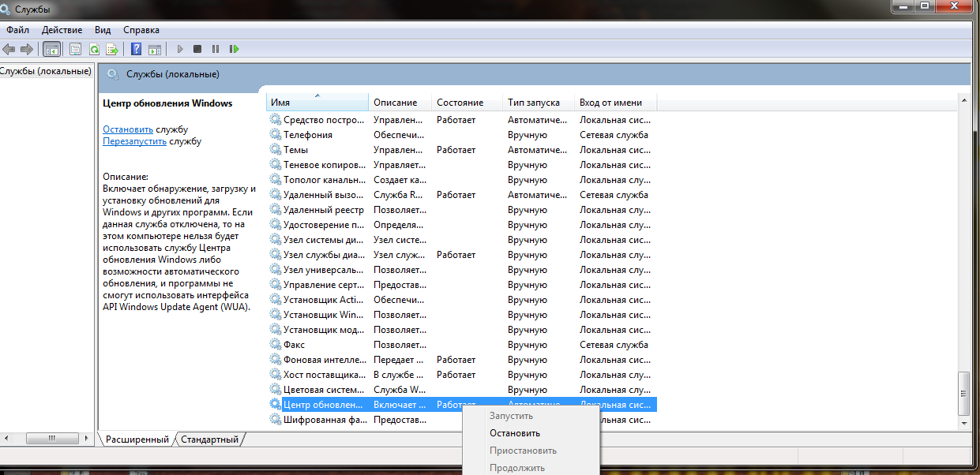Click the gear icon beside Темы
The width and height of the screenshot is (980, 475).
pos(276,150)
